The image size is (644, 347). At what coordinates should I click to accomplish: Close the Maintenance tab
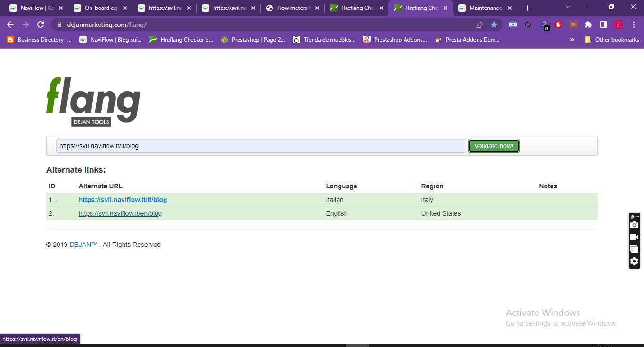click(509, 8)
